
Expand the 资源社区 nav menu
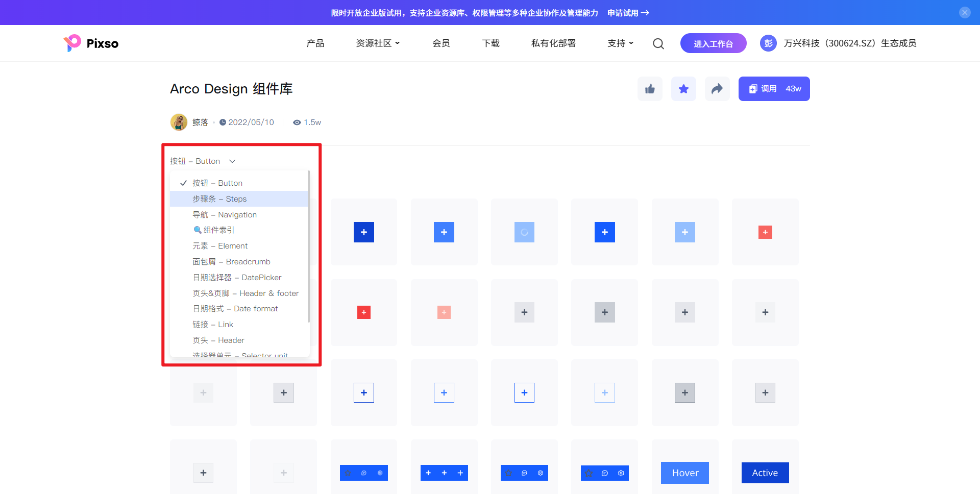378,43
